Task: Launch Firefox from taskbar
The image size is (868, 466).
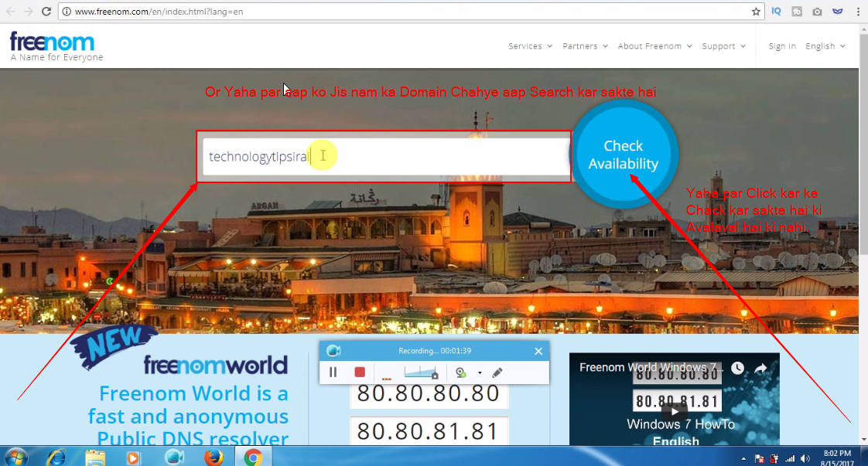Action: pyautogui.click(x=214, y=457)
